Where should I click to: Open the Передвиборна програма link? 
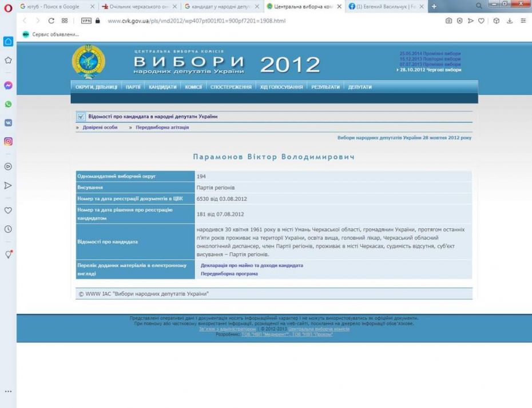[229, 274]
